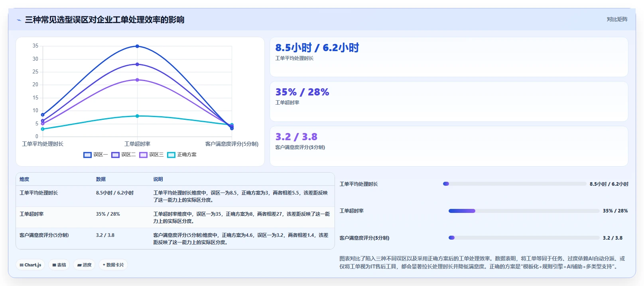644x286 pixels.
Task: Toggle the 误区三 legend item
Action: [x=152, y=155]
